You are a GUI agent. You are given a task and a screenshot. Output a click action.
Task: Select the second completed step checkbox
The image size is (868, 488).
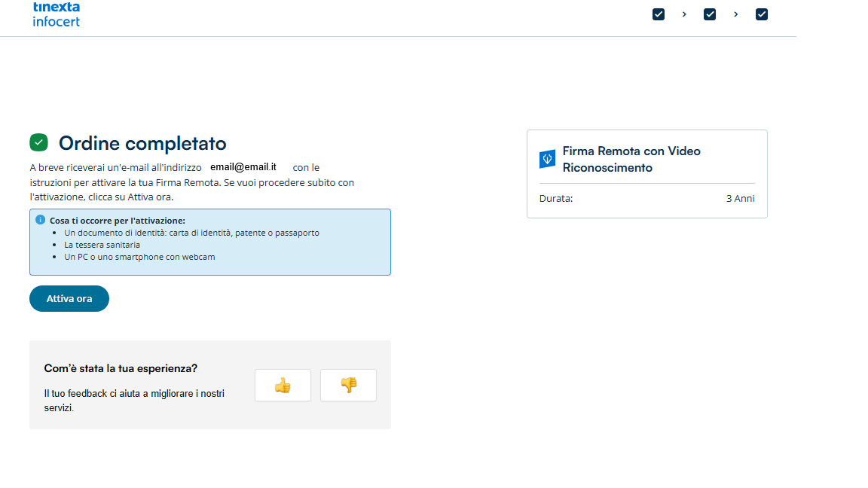point(710,14)
